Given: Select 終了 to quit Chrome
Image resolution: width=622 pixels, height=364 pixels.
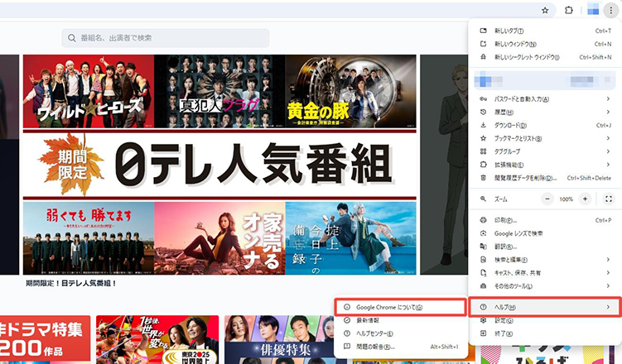Looking at the screenshot, I should (x=545, y=333).
